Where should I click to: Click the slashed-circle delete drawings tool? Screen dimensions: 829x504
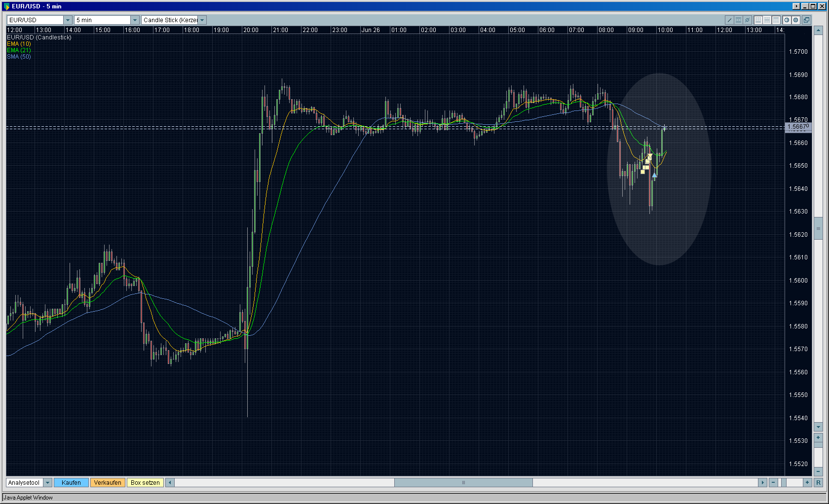click(747, 20)
